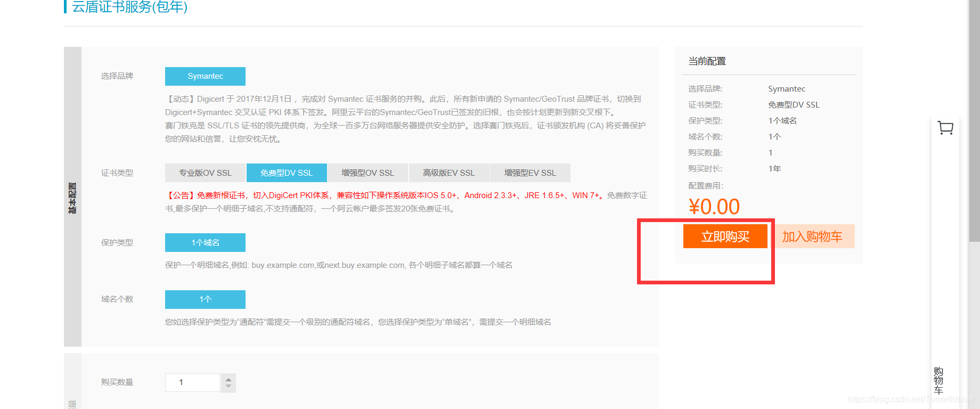Click the 云盾证书服务(包年) page title

point(130,6)
